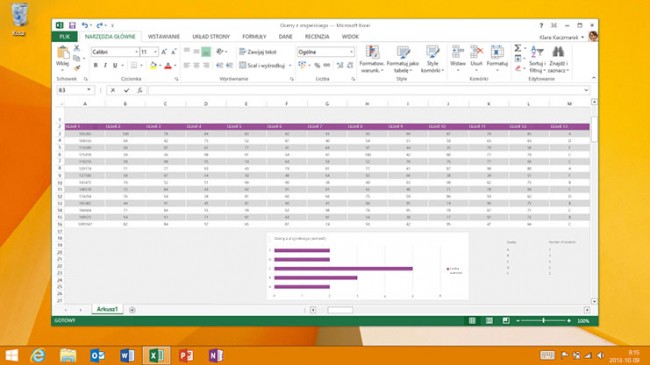Viewport: 650px width, 365px height.
Task: Click the Bold formatting icon
Action: tap(95, 66)
